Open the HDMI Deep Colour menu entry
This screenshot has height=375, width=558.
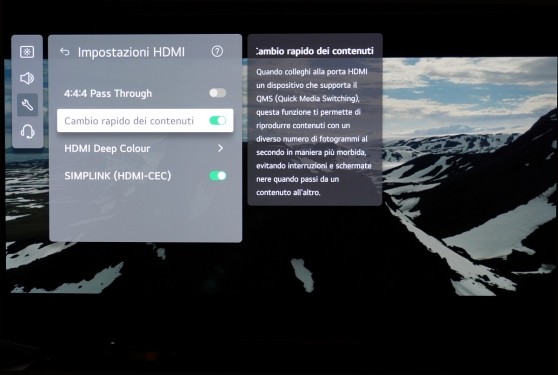(x=145, y=148)
